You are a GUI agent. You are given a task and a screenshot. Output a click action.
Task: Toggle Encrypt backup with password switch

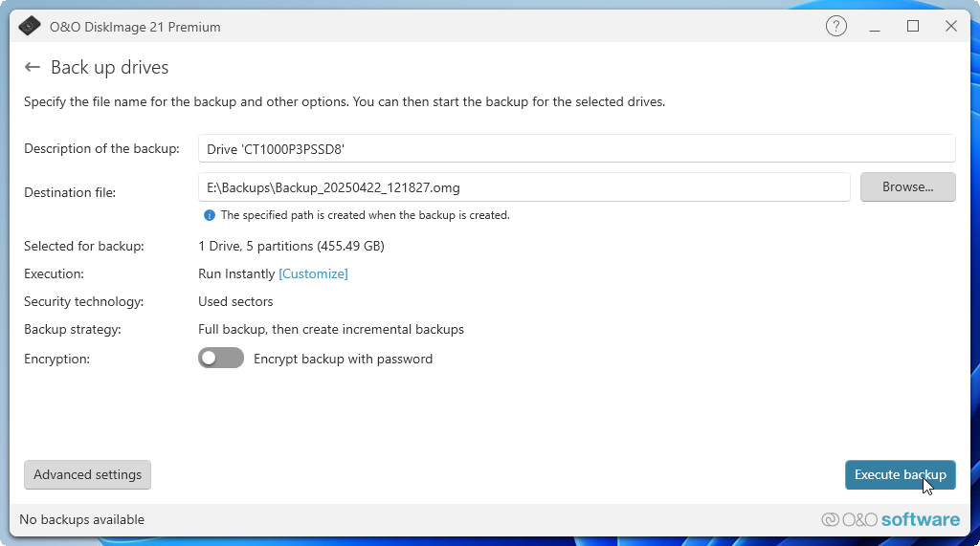point(221,358)
